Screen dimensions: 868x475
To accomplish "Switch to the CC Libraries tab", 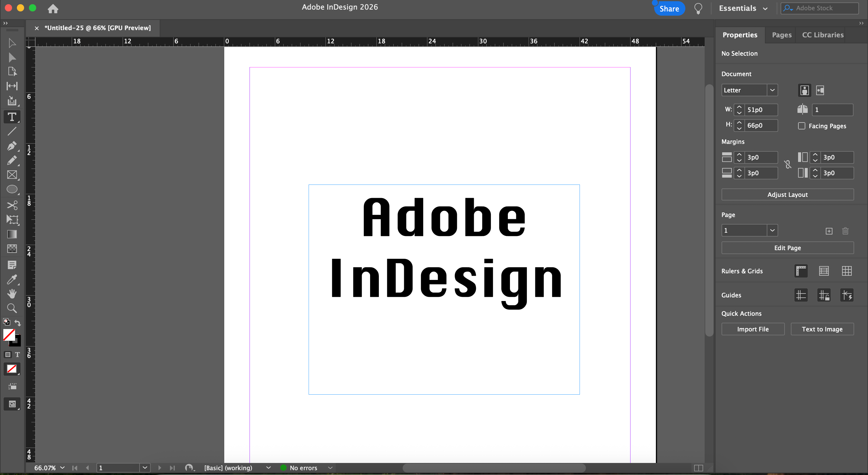I will (x=822, y=35).
